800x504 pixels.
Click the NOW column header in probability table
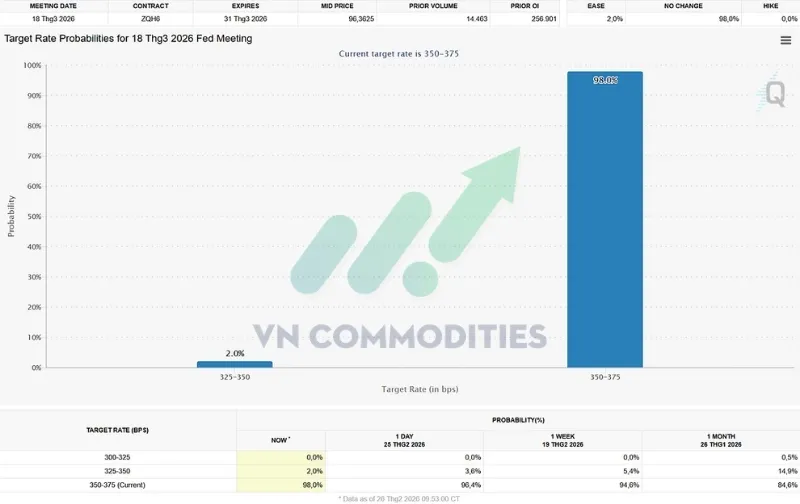[281, 440]
